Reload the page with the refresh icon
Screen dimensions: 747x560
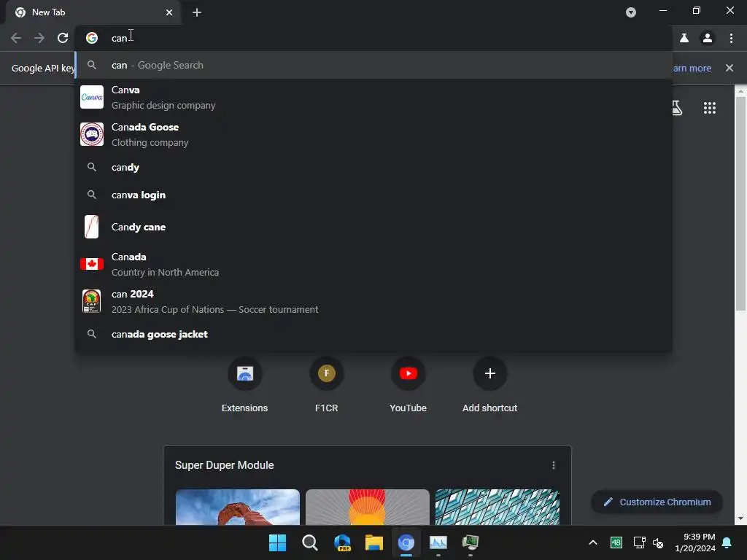pos(63,38)
